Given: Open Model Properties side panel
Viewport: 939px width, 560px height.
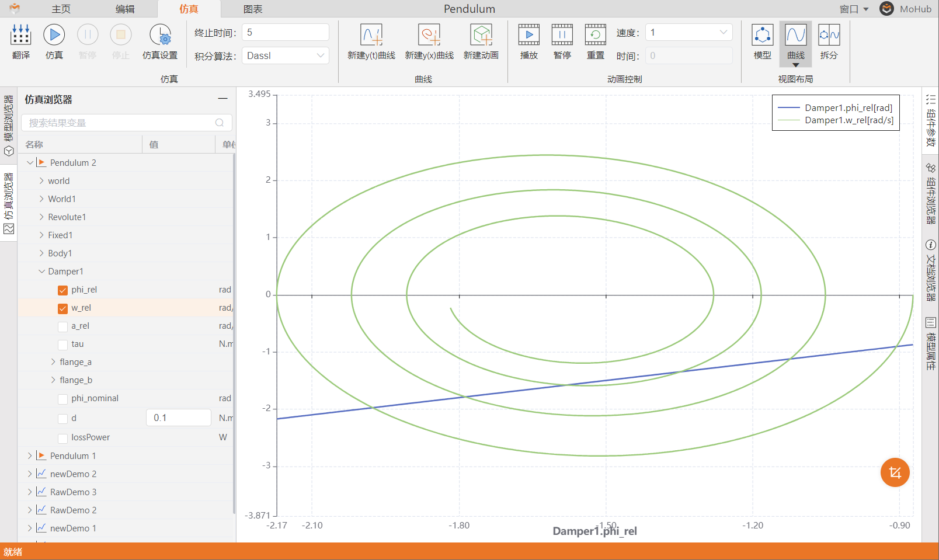Looking at the screenshot, I should pos(931,343).
